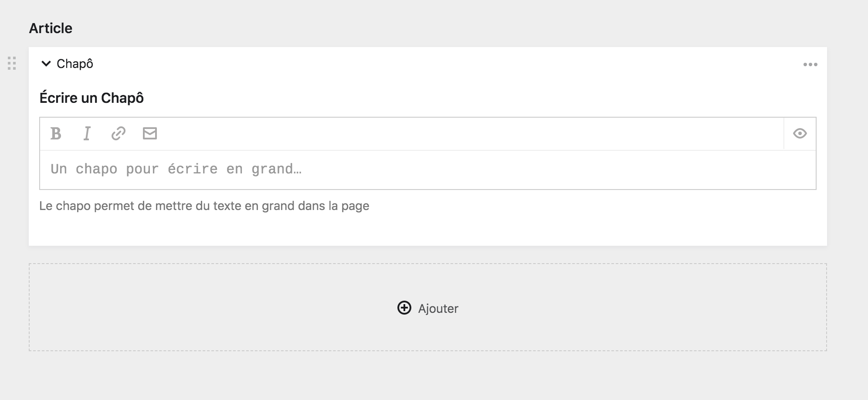Click the Article section heading
868x400 pixels.
51,28
